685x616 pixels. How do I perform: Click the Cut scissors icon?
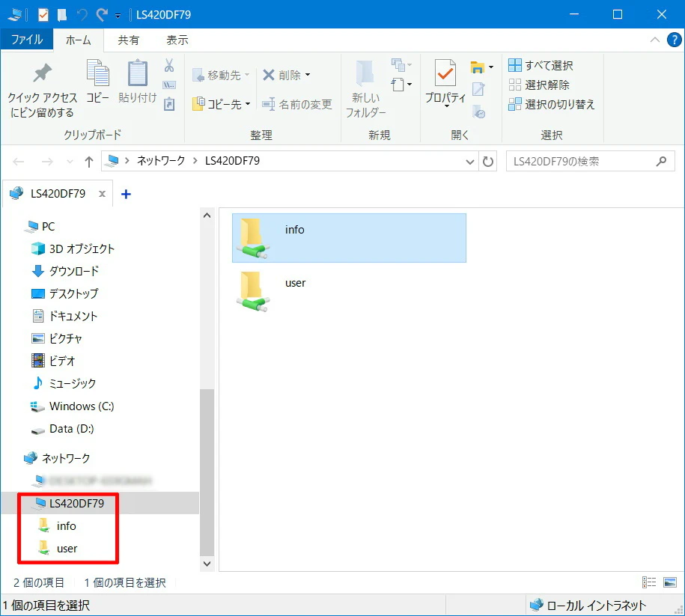[169, 65]
